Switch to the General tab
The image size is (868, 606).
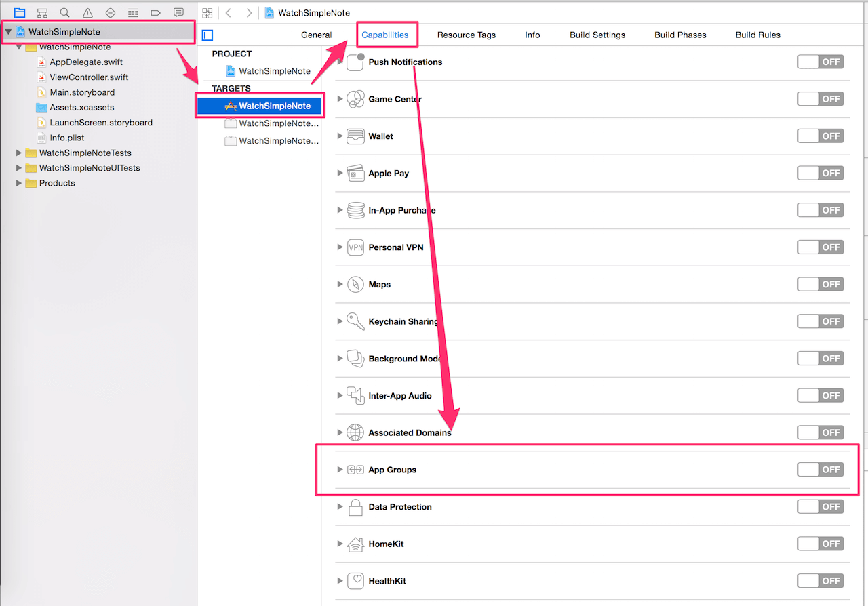(x=317, y=35)
